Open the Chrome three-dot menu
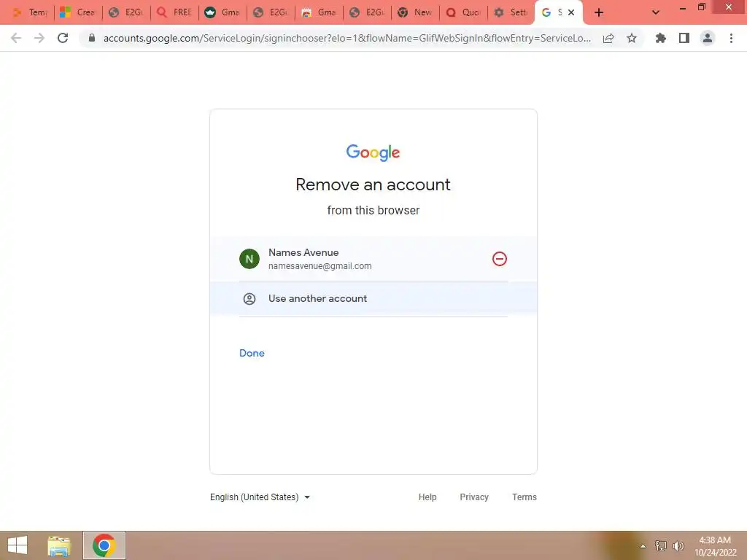Image resolution: width=747 pixels, height=560 pixels. point(731,38)
